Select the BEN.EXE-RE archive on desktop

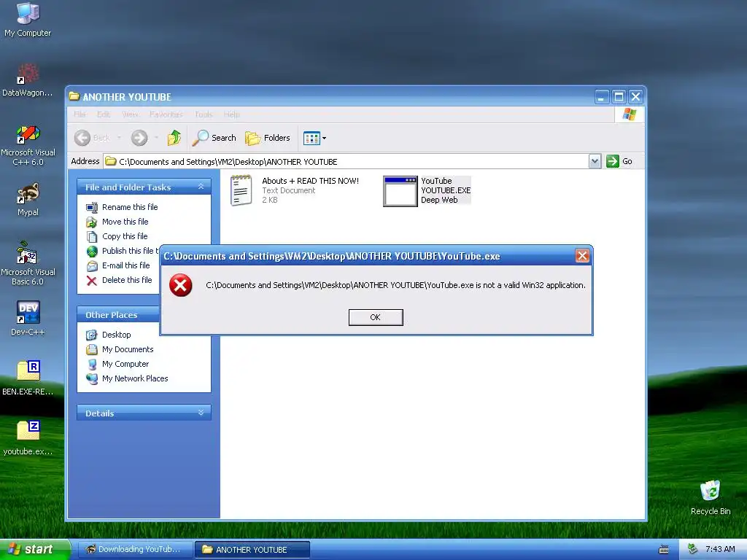pos(28,378)
